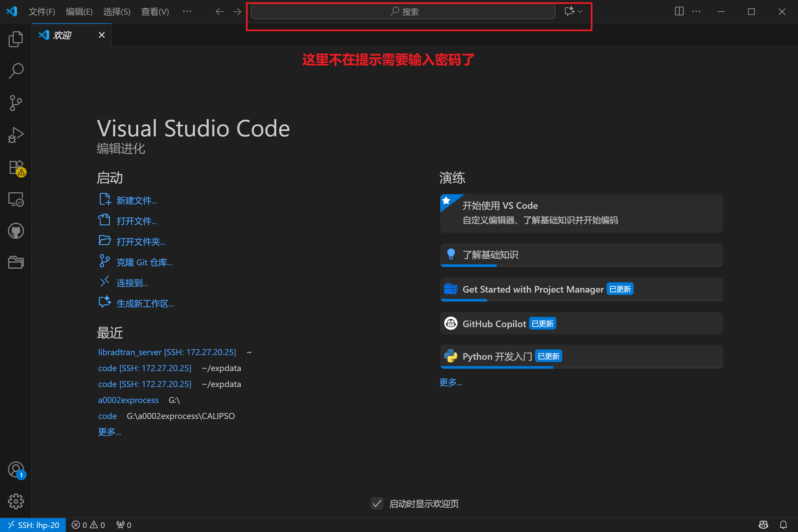Open the 选择(S) menu
This screenshot has width=798, height=532.
[x=117, y=12]
